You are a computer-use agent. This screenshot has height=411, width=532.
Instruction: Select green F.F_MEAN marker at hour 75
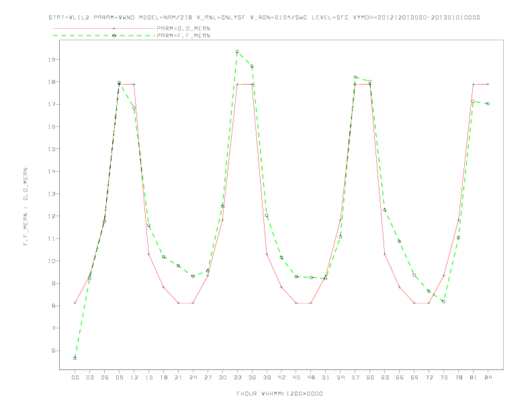coord(444,302)
